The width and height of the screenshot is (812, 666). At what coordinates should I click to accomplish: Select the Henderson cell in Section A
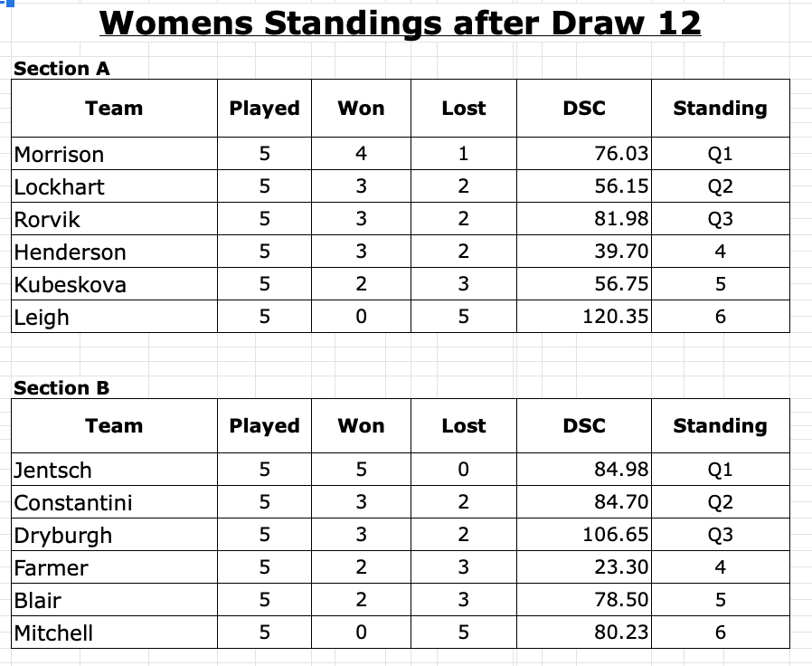pyautogui.click(x=70, y=252)
